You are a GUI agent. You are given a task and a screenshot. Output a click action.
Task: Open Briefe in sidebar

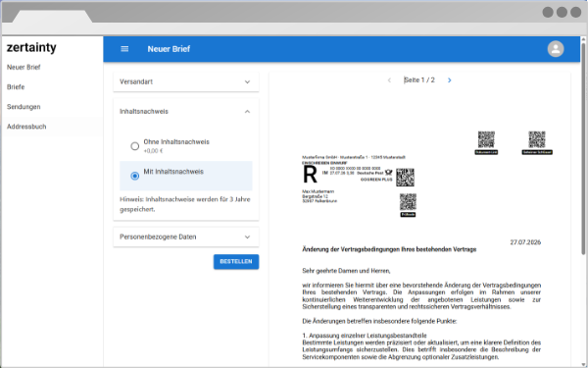(16, 86)
